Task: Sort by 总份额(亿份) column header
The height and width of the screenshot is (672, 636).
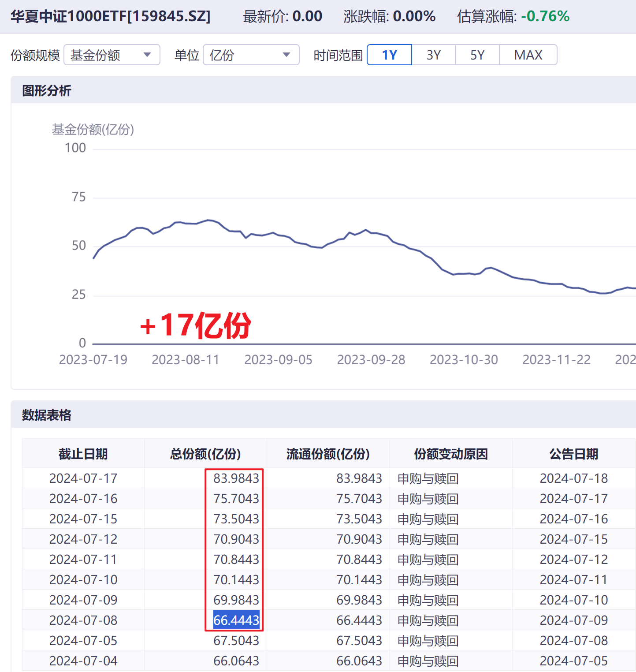Action: (x=205, y=454)
